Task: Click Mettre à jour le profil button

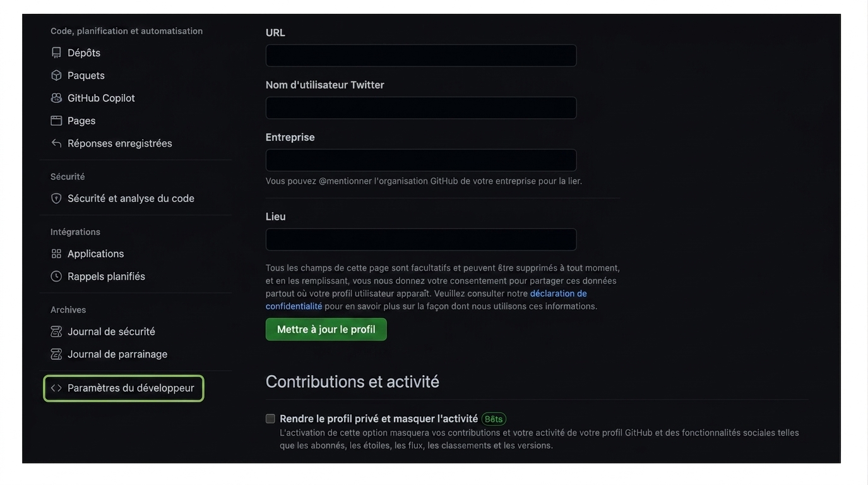Action: (x=326, y=330)
